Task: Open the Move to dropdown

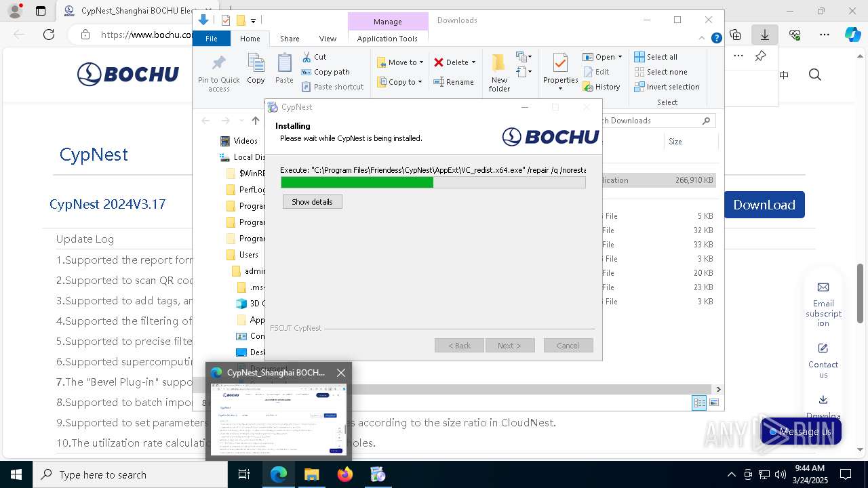Action: point(400,62)
